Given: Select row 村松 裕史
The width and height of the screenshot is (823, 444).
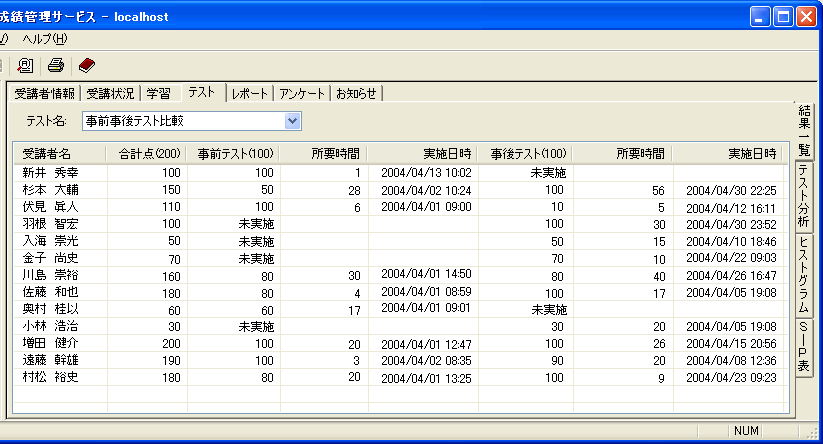Looking at the screenshot, I should pos(401,377).
